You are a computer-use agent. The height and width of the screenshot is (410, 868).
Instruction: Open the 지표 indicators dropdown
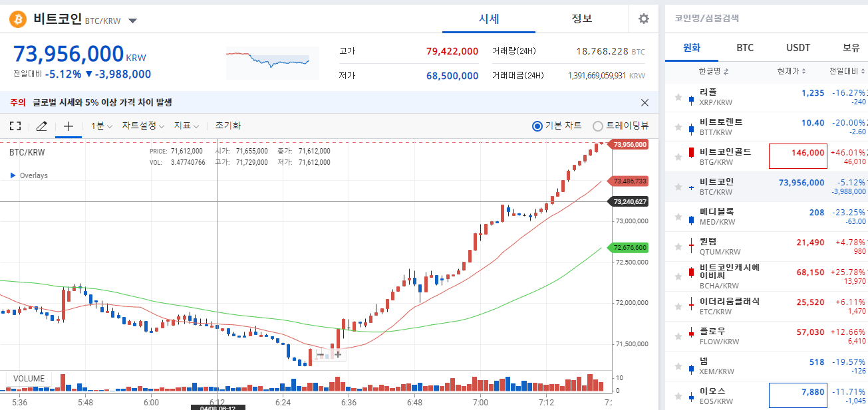point(186,126)
